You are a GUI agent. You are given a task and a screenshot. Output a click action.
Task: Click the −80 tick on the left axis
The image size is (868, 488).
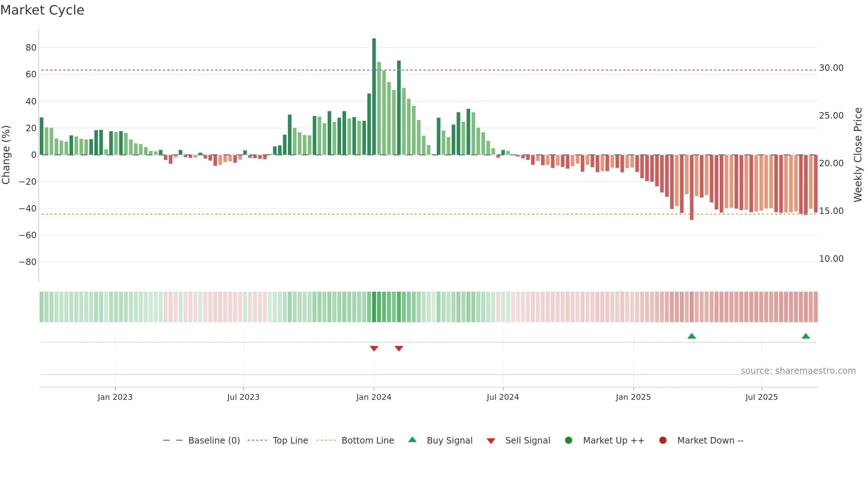(x=27, y=262)
